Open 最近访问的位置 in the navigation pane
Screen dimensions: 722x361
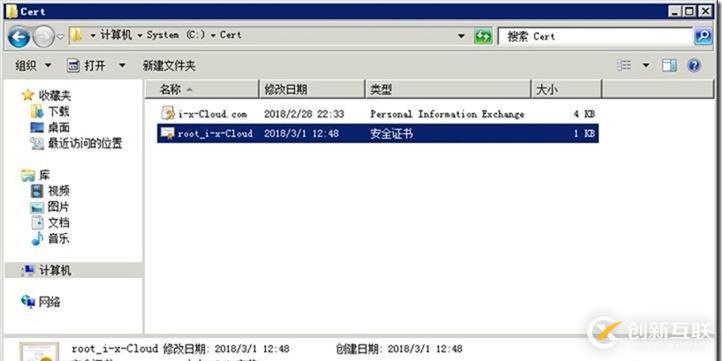click(x=85, y=144)
